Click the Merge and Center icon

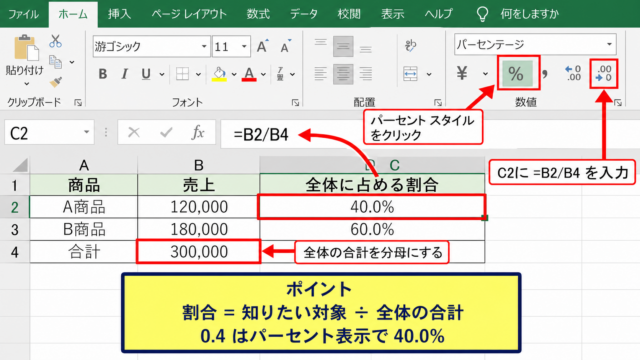tap(410, 74)
